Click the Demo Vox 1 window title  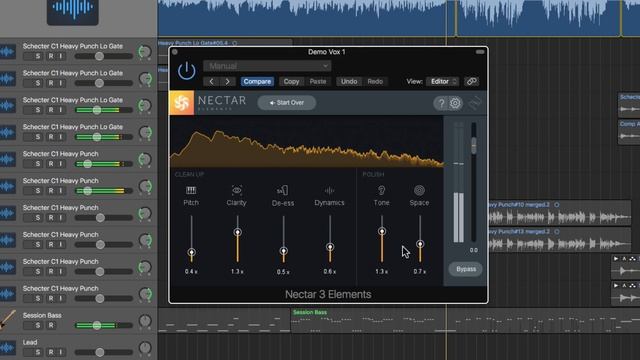click(327, 52)
